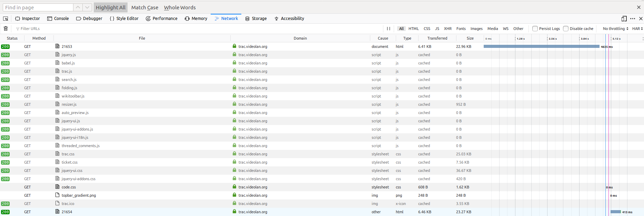Open devtools more options menu
This screenshot has height=216, width=644.
point(633,19)
